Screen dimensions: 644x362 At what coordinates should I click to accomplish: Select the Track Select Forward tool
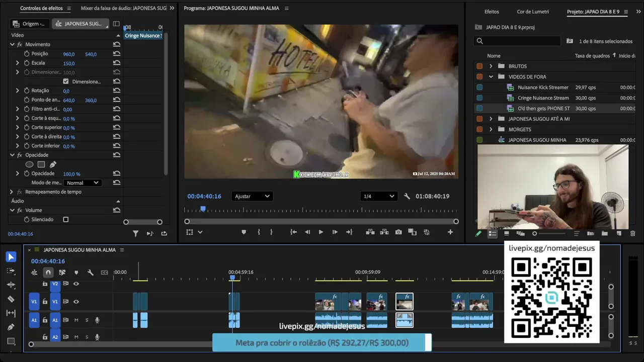coord(11,271)
